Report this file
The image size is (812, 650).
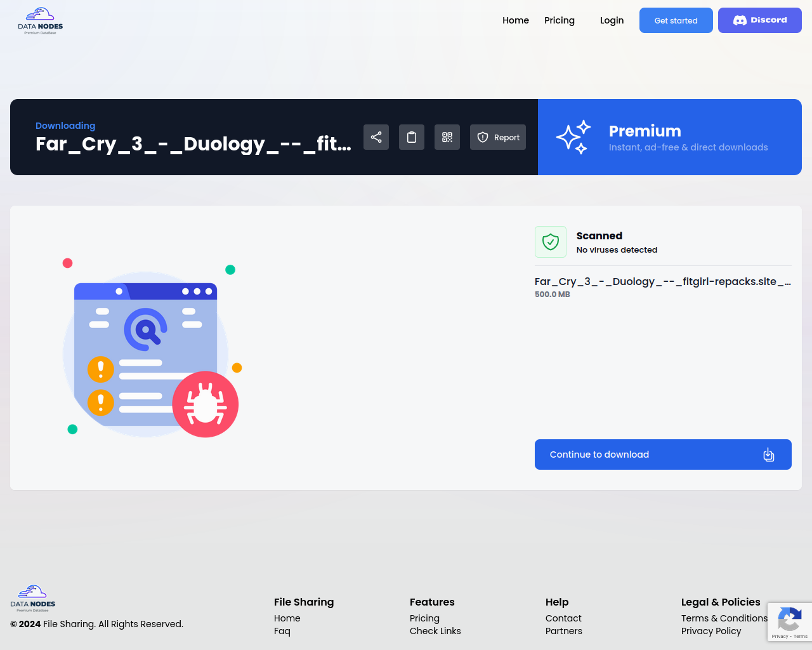click(498, 137)
